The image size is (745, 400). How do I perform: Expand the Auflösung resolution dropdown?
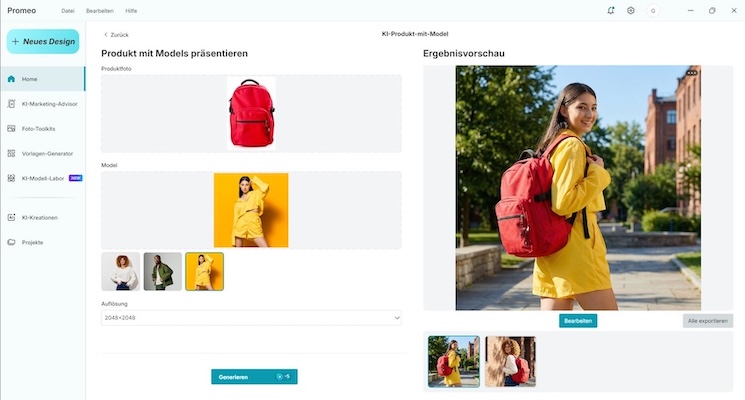click(x=251, y=318)
